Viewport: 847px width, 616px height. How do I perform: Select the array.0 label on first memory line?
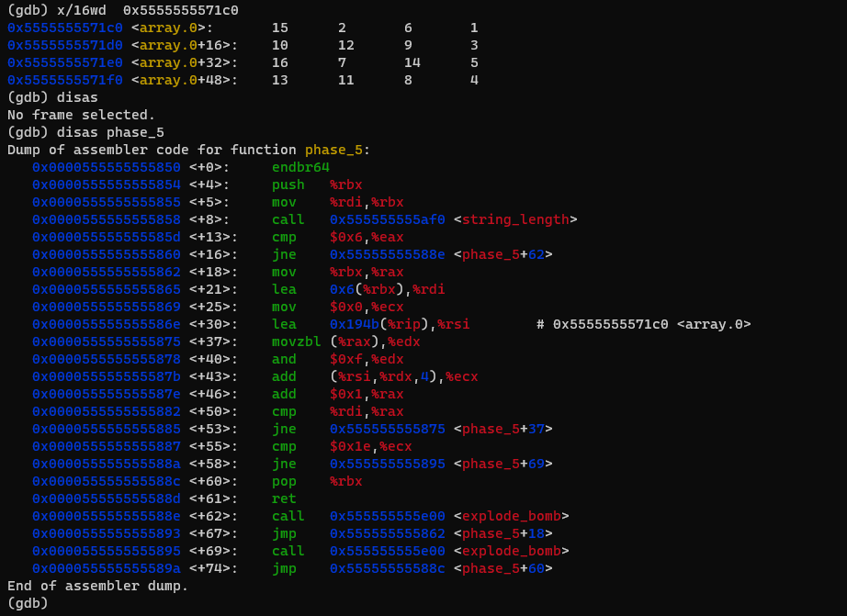[175, 28]
